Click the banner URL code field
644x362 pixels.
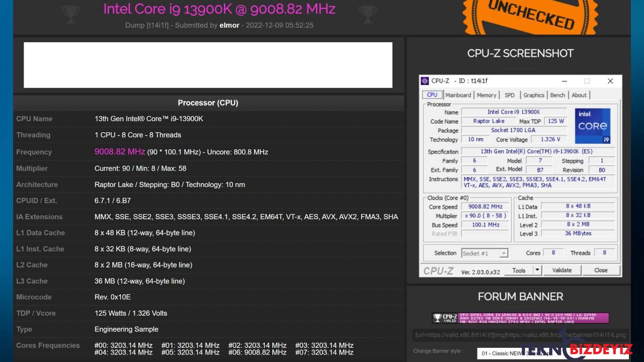tap(521, 335)
